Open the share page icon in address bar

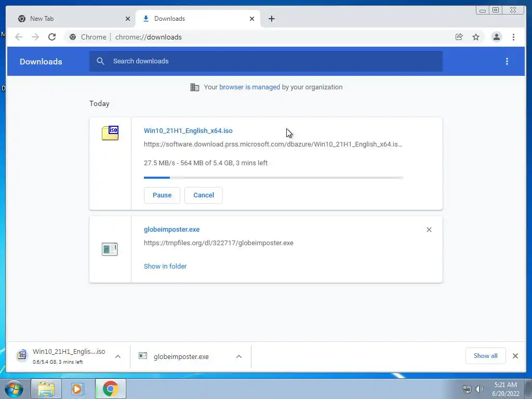[459, 37]
